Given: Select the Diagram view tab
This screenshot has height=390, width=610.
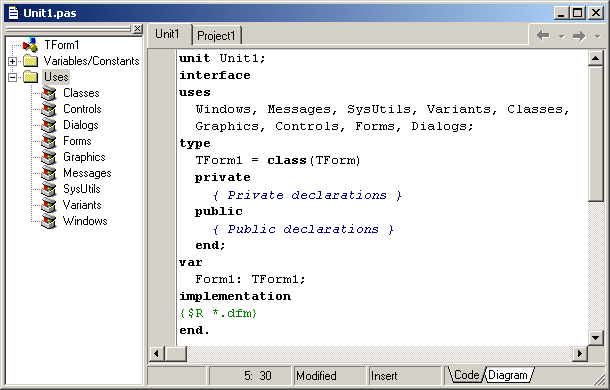Looking at the screenshot, I should point(508,375).
